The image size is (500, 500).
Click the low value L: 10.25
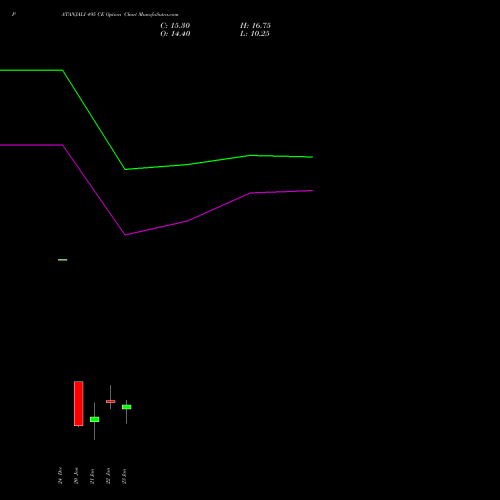(x=255, y=34)
